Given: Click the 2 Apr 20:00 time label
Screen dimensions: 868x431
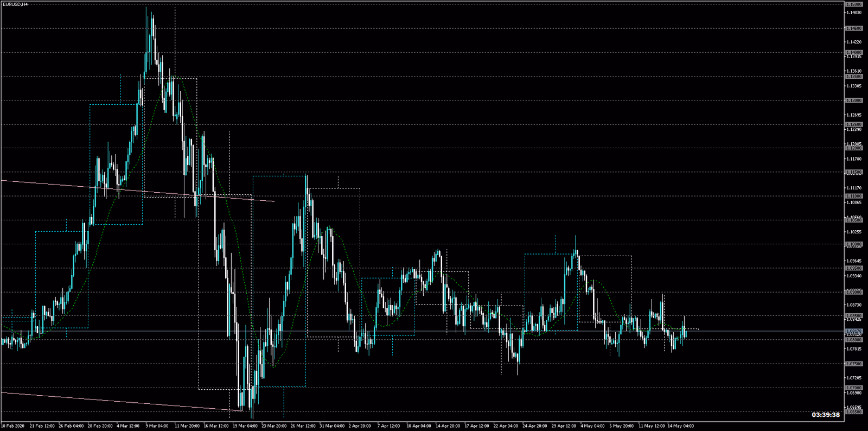Looking at the screenshot, I should click(359, 426).
